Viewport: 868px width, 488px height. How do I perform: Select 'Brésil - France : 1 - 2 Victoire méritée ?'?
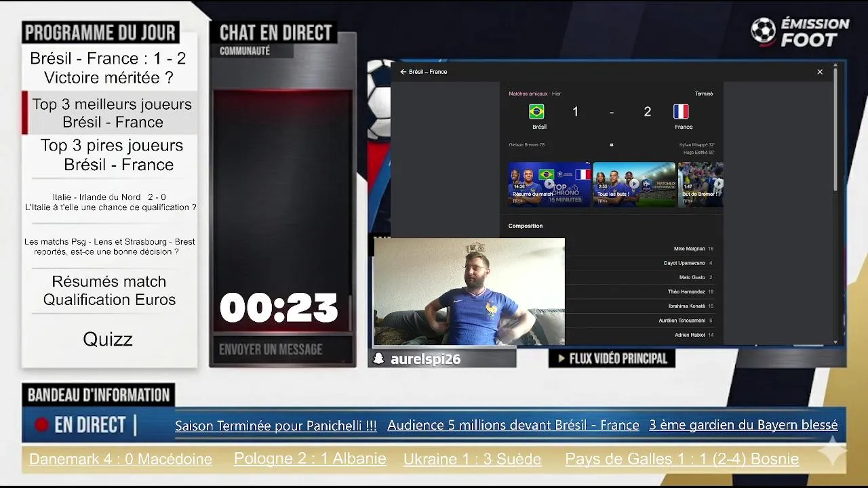point(108,68)
